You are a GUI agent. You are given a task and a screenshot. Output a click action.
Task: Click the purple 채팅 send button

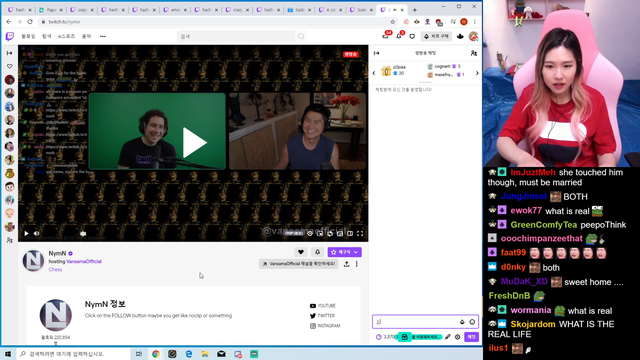(471, 337)
